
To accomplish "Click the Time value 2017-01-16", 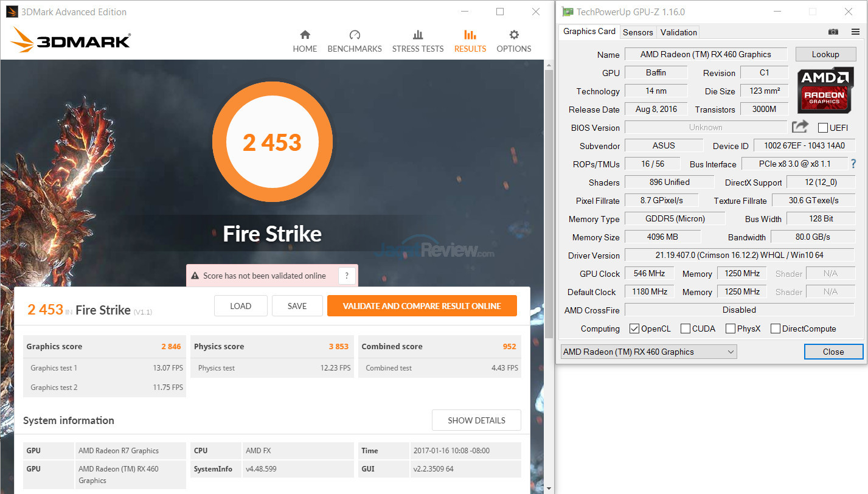I will pyautogui.click(x=451, y=451).
